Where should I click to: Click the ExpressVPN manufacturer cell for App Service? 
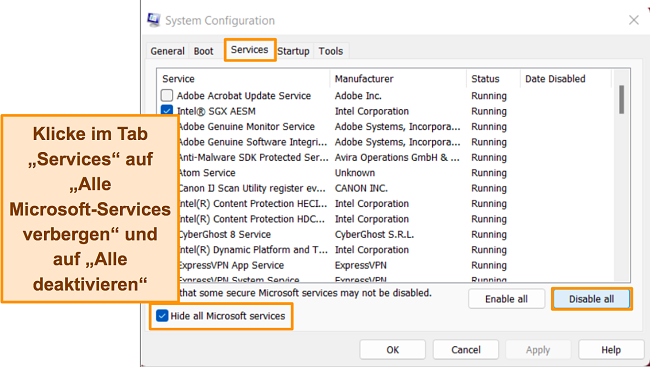[x=361, y=265]
